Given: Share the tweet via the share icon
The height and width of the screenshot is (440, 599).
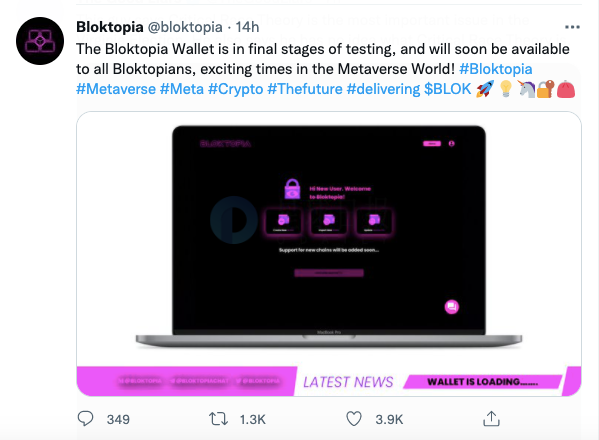Looking at the screenshot, I should point(491,419).
